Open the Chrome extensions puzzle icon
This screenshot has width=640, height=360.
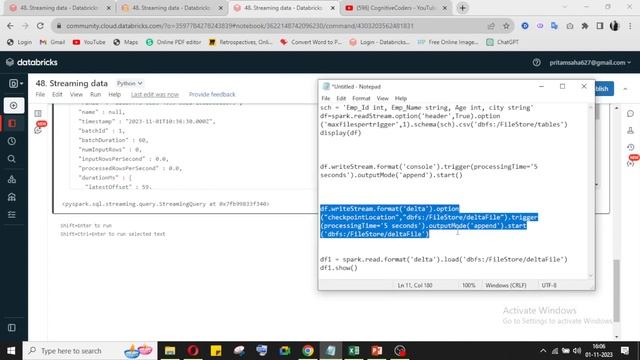(x=585, y=26)
